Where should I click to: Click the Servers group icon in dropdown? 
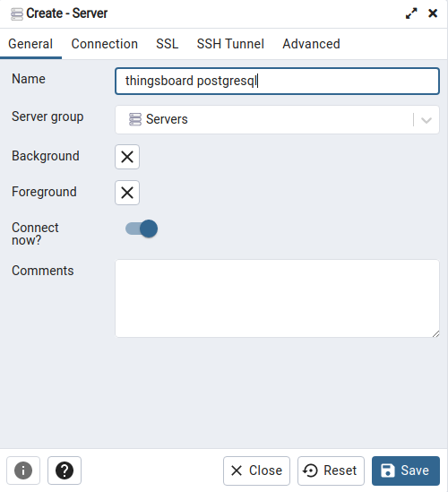pyautogui.click(x=135, y=119)
